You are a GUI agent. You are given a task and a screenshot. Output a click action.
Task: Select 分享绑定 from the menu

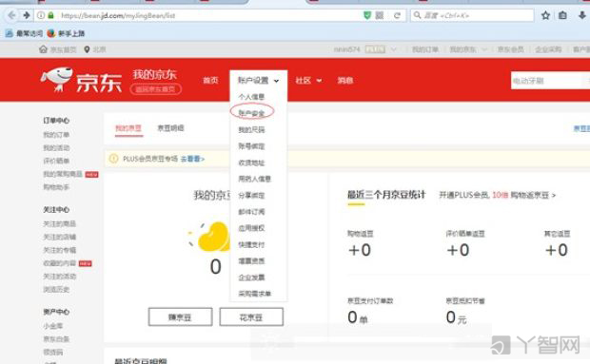(251, 196)
